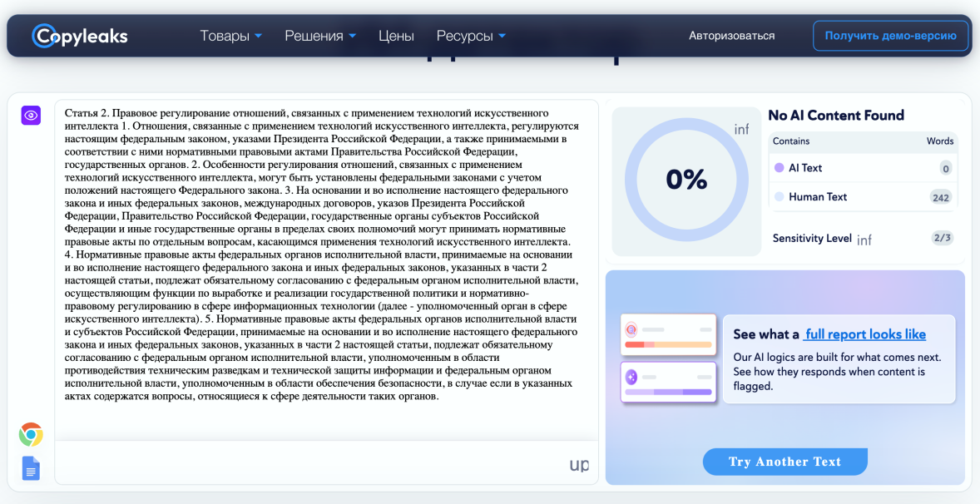Image resolution: width=980 pixels, height=504 pixels.
Task: Click the Sensitivity Level label
Action: coord(812,238)
